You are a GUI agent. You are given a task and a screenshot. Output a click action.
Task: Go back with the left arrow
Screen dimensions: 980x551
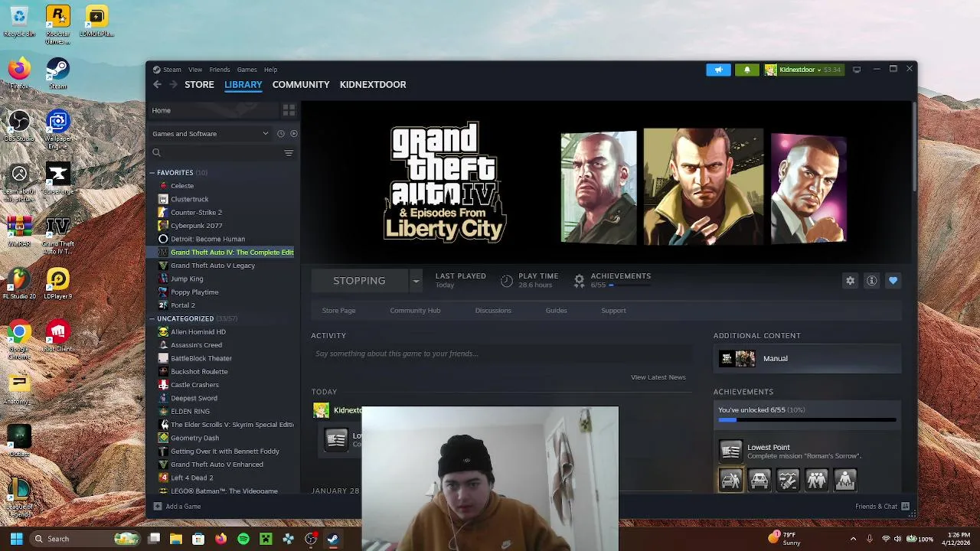tap(157, 84)
